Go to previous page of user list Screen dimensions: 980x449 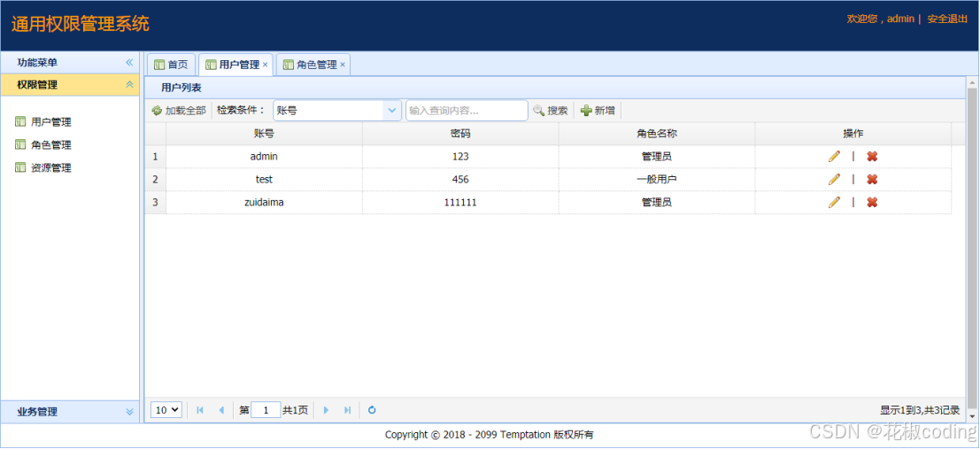pyautogui.click(x=221, y=410)
